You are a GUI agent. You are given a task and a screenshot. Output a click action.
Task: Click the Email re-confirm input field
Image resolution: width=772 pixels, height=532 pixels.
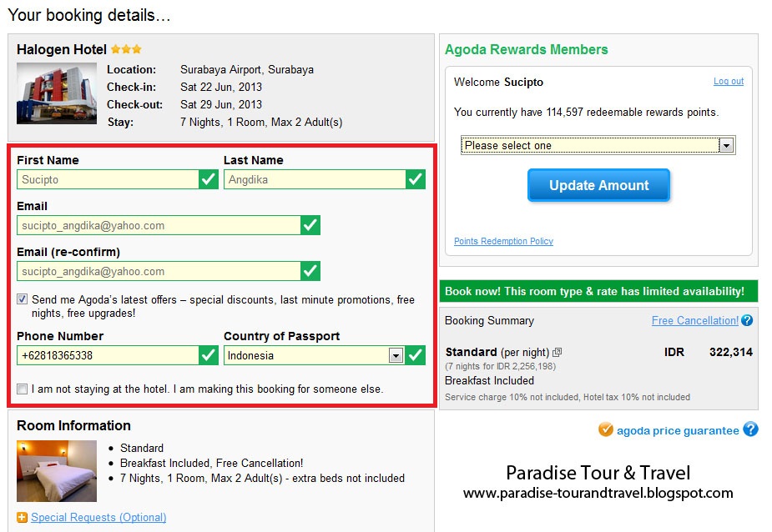pos(159,271)
